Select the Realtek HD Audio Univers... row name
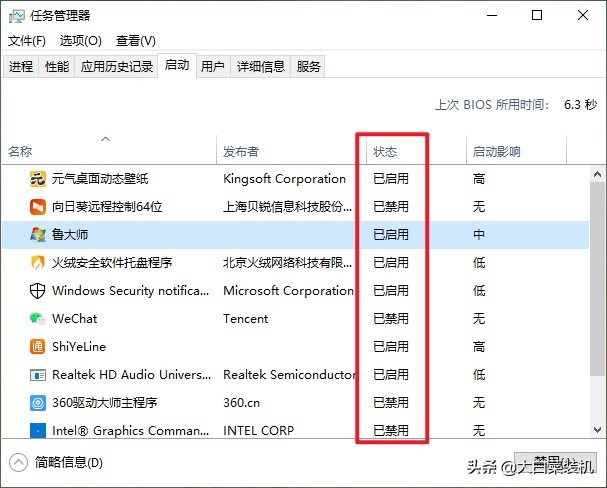607x488 pixels. tap(132, 375)
